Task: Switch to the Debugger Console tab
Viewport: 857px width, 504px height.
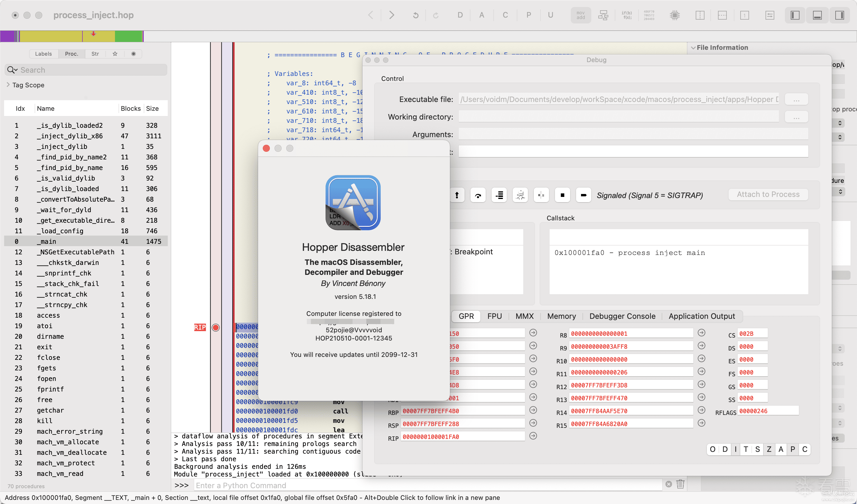Action: [622, 316]
